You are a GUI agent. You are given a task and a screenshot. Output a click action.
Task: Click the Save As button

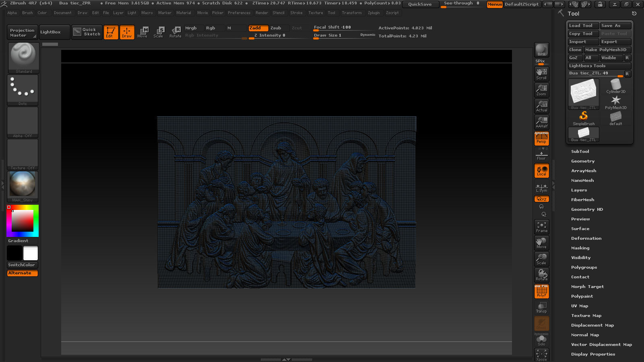pyautogui.click(x=615, y=25)
